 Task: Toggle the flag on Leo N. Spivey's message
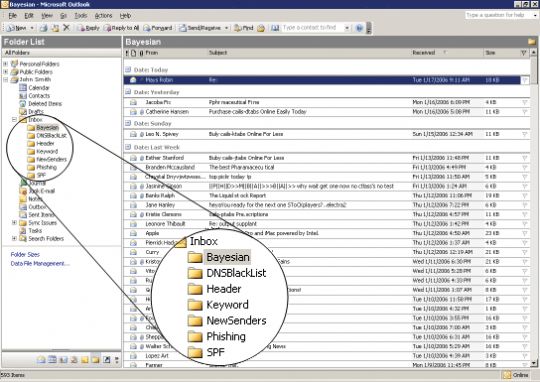click(x=525, y=134)
